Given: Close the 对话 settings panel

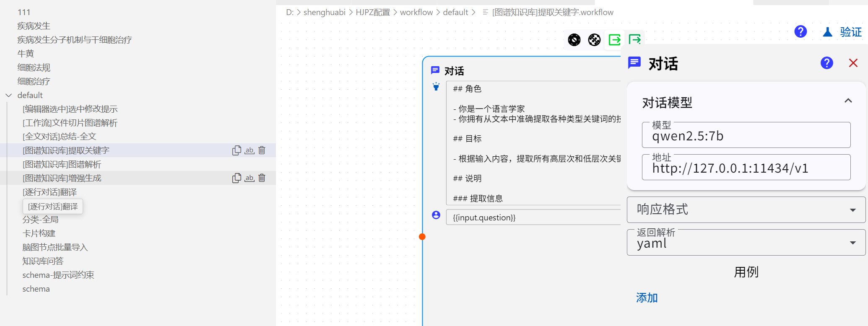Looking at the screenshot, I should tap(853, 63).
